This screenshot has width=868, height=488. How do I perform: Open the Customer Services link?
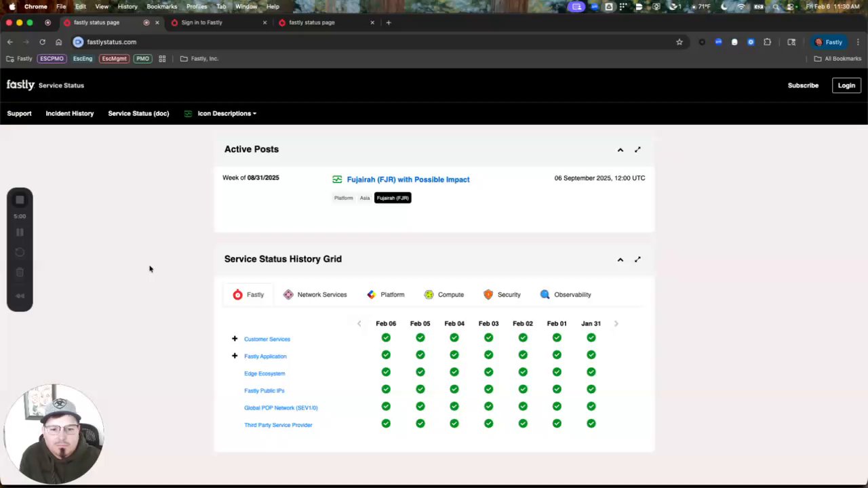[267, 339]
